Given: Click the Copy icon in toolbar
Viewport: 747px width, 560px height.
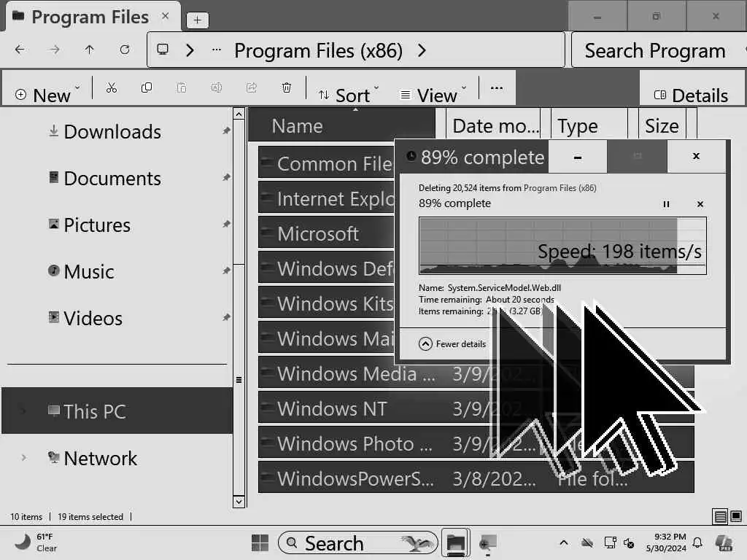Looking at the screenshot, I should (x=146, y=87).
